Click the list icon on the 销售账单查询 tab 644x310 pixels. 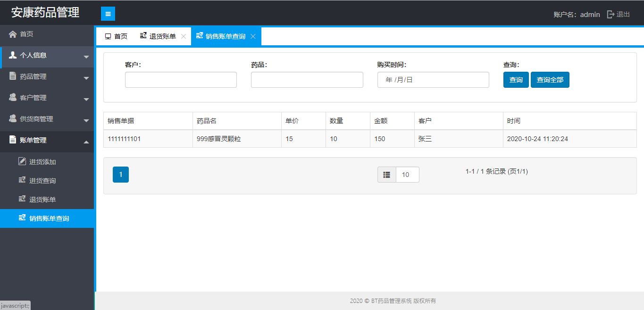200,36
